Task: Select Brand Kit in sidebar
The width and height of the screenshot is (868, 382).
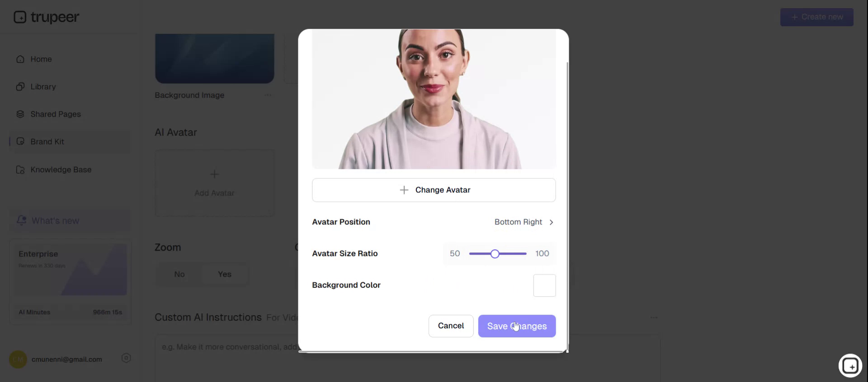Action: click(70, 142)
